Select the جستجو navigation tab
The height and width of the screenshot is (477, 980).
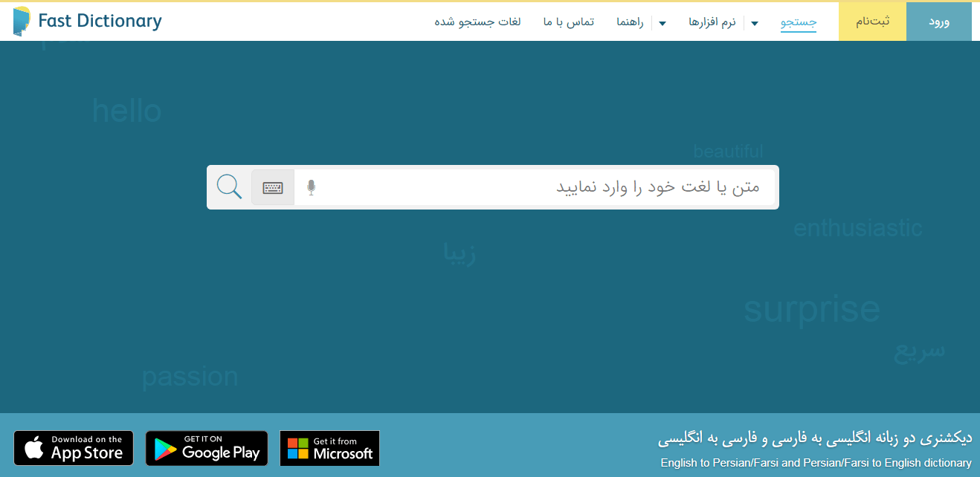coord(799,22)
